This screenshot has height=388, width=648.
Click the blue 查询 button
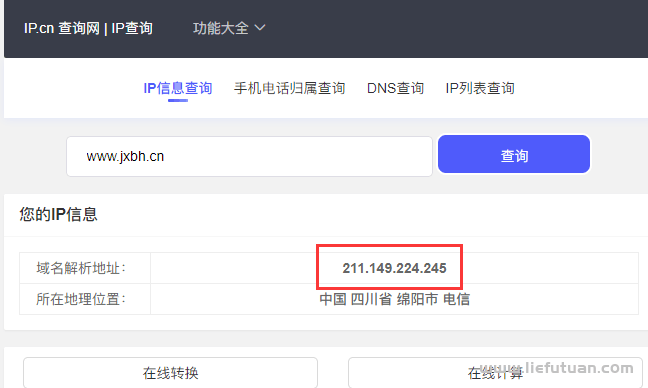pyautogui.click(x=514, y=154)
